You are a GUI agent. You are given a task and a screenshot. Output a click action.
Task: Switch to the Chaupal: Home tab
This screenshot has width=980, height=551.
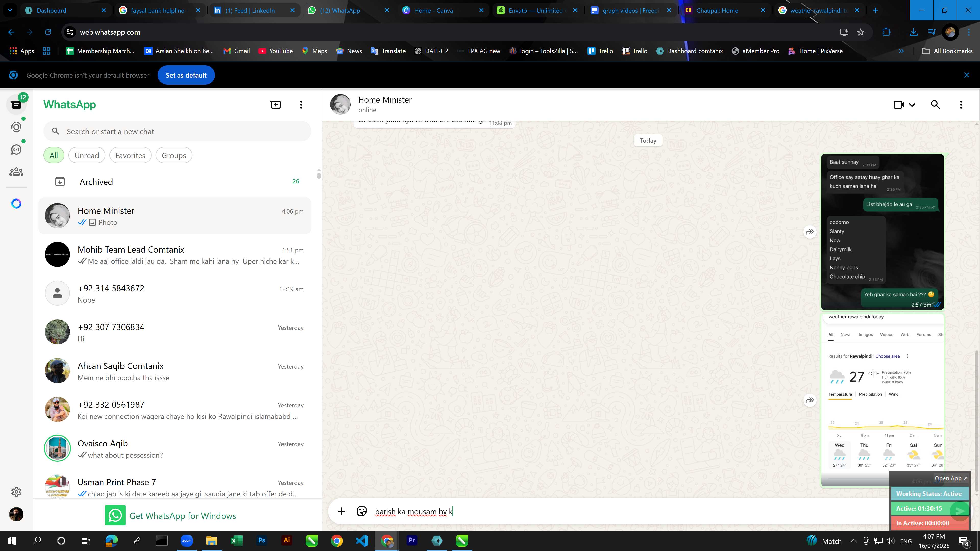coord(726,10)
